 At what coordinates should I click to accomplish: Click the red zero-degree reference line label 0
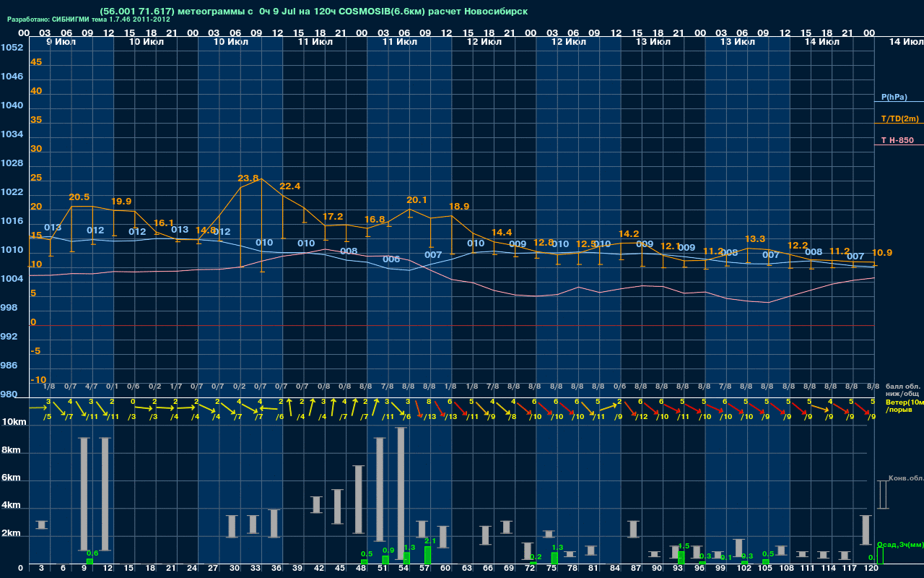pyautogui.click(x=33, y=322)
